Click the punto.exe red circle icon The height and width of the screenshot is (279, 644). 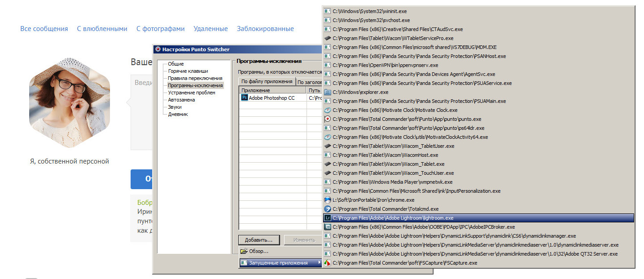pos(327,119)
